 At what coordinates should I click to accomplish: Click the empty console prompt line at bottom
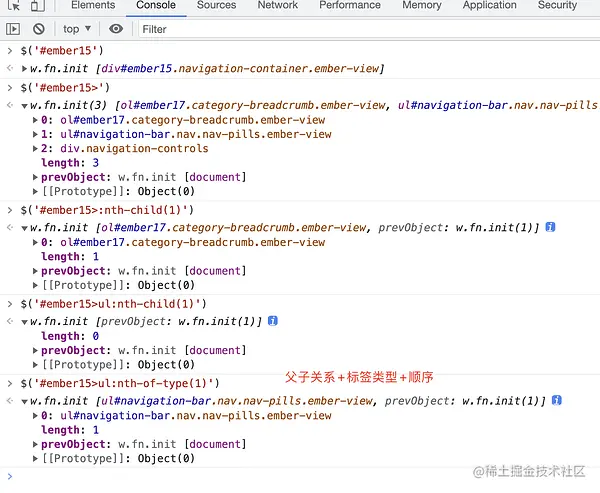click(x=300, y=477)
